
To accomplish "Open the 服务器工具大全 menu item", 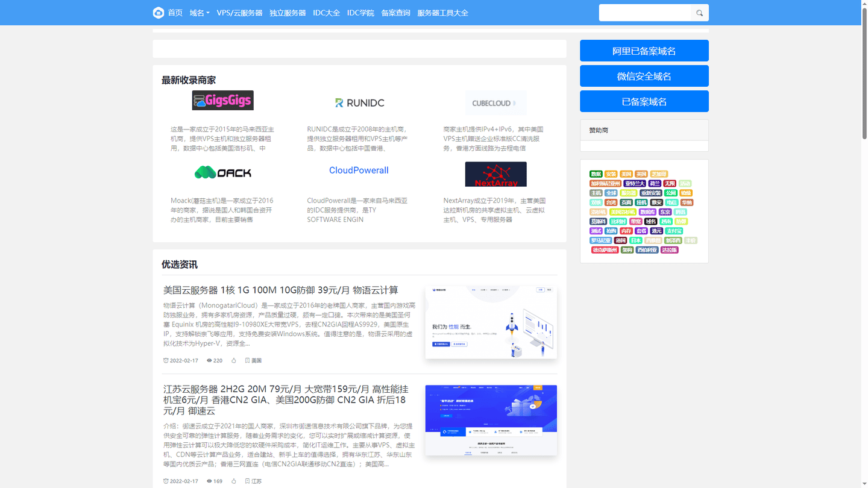I will [442, 13].
